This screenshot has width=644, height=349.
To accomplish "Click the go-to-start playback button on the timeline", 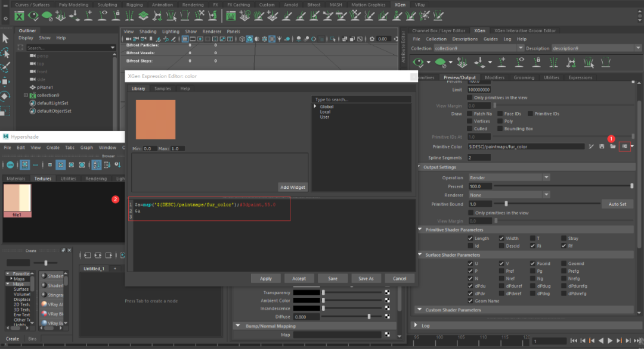I will pyautogui.click(x=574, y=341).
